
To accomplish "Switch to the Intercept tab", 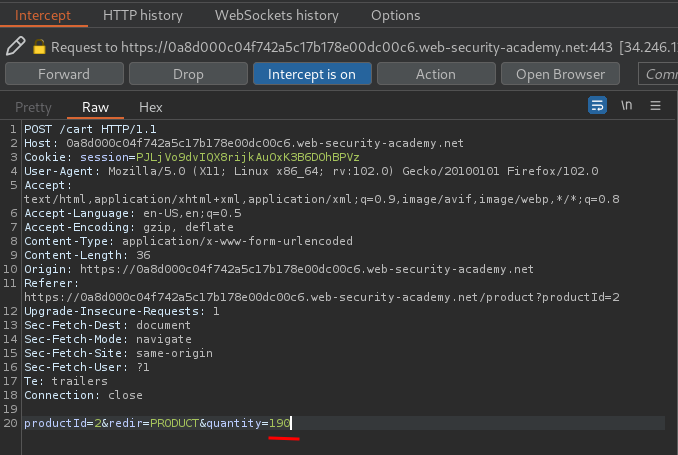I will [x=43, y=16].
